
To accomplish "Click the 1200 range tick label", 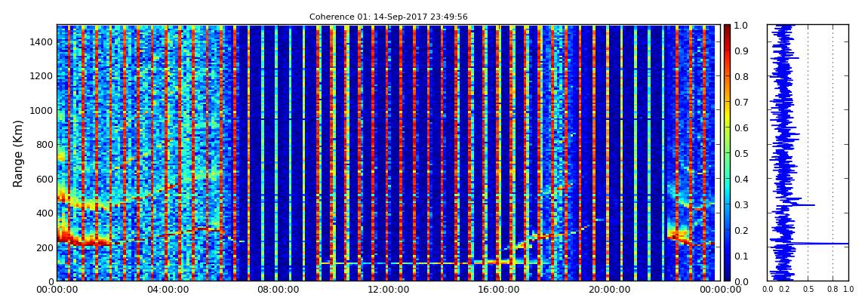I will [x=42, y=76].
